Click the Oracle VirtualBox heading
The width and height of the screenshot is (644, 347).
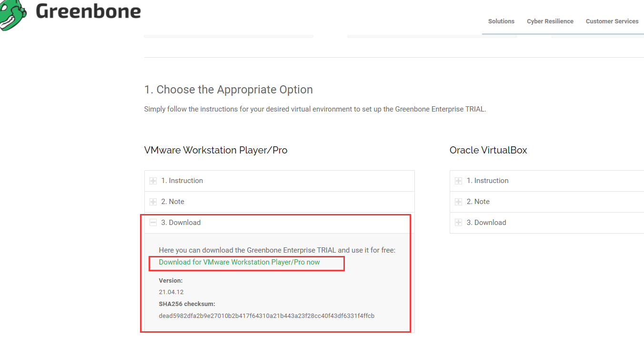[488, 150]
